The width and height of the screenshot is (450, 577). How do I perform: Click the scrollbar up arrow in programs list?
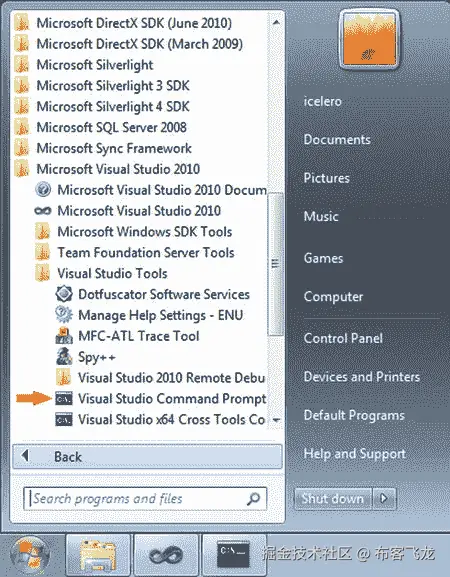(276, 23)
